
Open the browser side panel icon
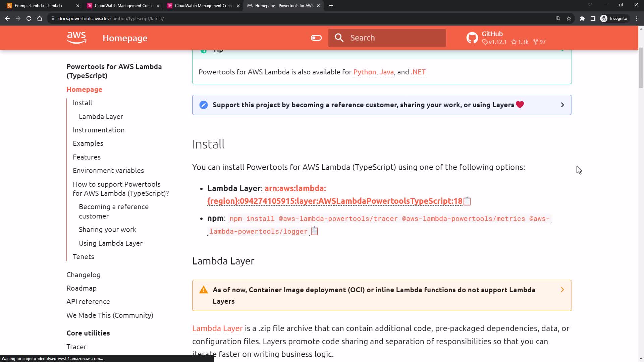[593, 18]
